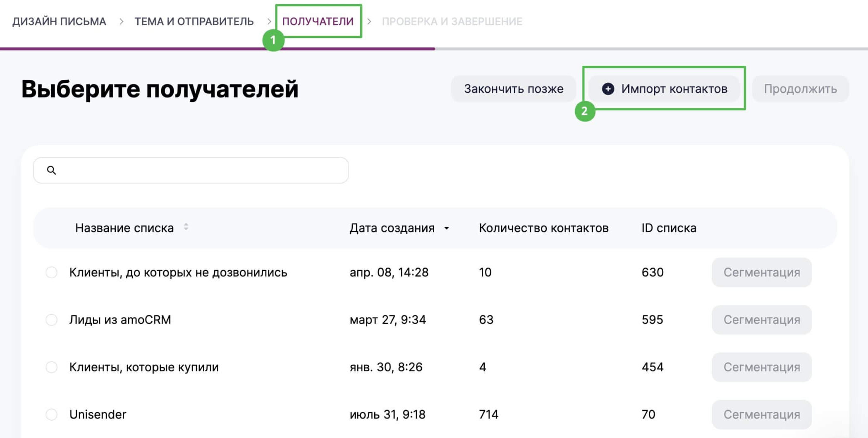Click the Дата создания column header
Image resolution: width=868 pixels, height=438 pixels.
click(x=392, y=228)
